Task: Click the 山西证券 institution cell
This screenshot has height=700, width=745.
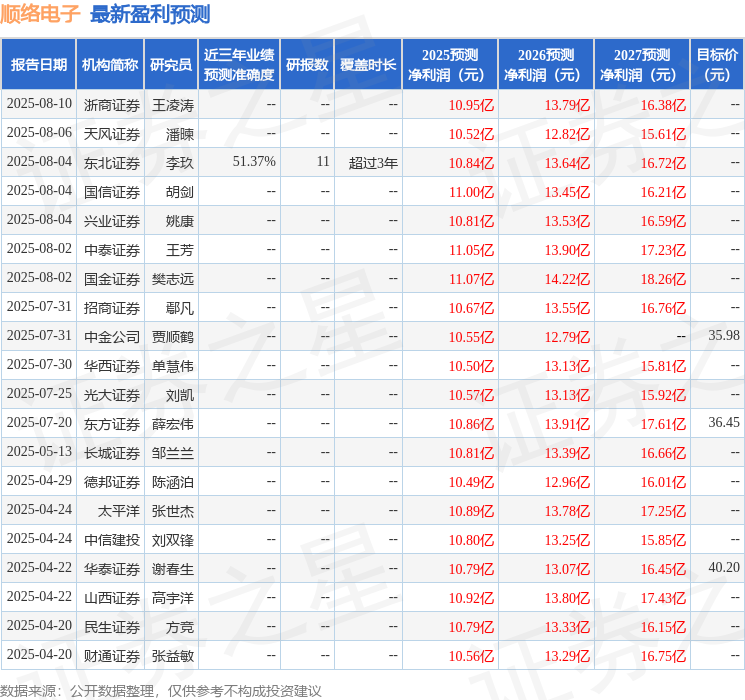Action: 112,598
